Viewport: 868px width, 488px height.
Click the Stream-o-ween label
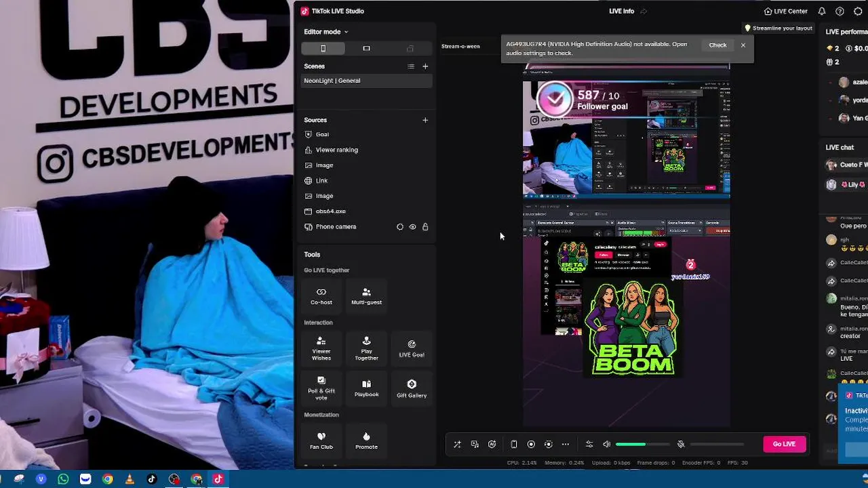460,46
